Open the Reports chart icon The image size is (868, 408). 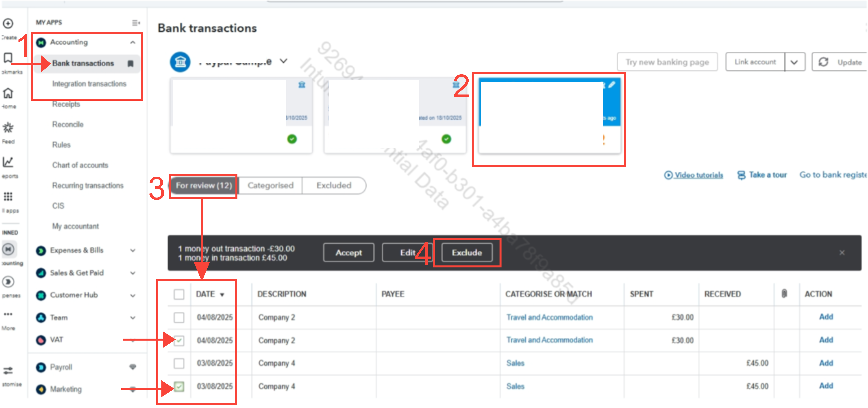8,162
